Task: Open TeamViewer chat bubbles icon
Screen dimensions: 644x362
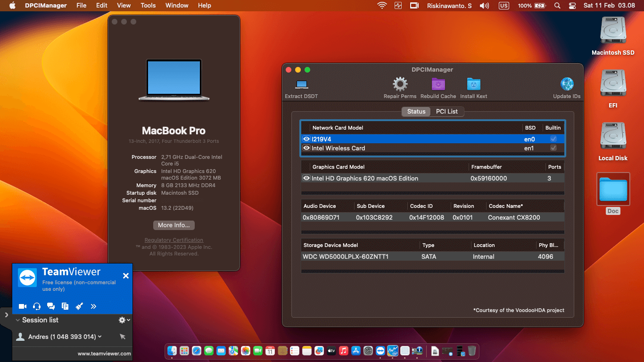Action: (x=51, y=306)
